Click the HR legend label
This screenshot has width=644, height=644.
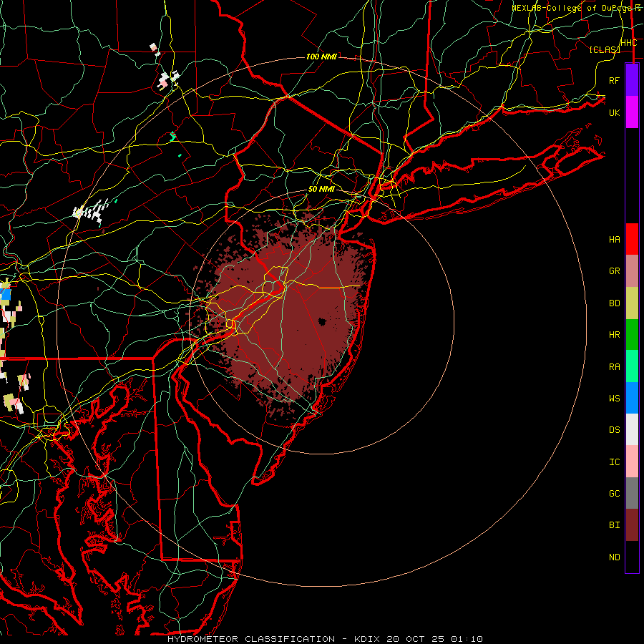[614, 334]
